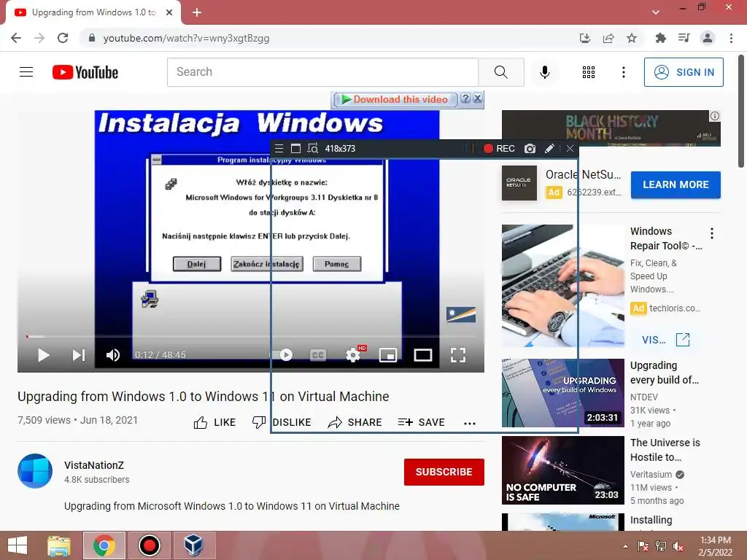Subscribe to VistaNationZ
Viewport: 747px width, 560px height.
[444, 472]
